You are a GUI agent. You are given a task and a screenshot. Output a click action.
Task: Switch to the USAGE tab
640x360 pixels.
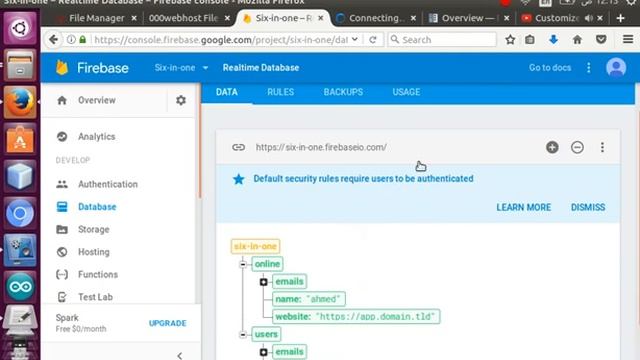coord(406,92)
